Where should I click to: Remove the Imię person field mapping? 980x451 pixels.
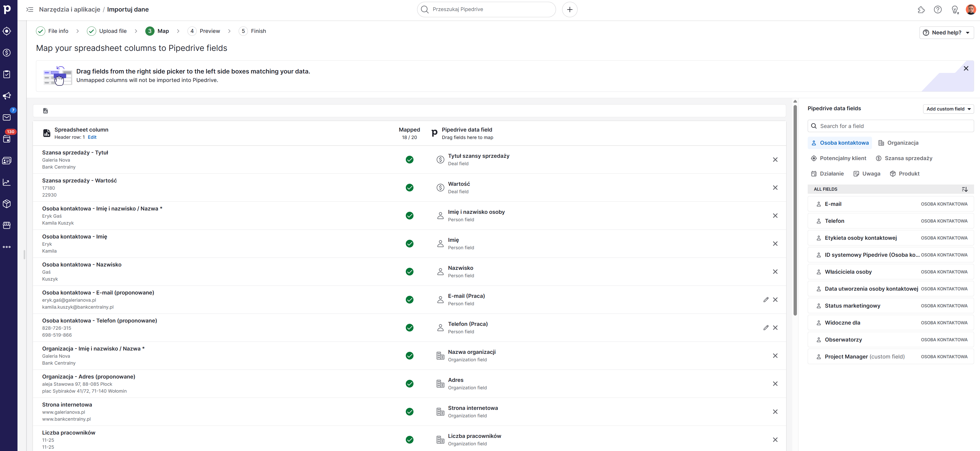pos(775,244)
